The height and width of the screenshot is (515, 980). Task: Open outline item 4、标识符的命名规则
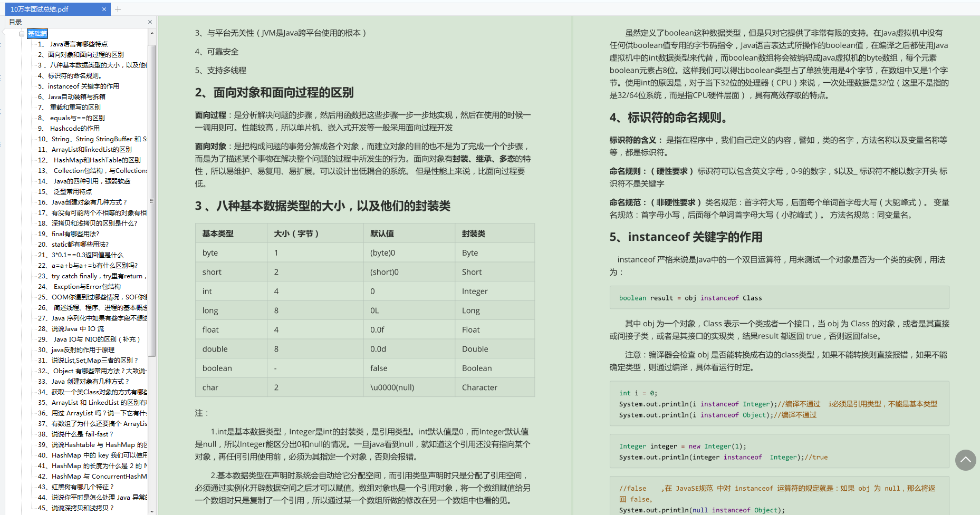pyautogui.click(x=69, y=76)
